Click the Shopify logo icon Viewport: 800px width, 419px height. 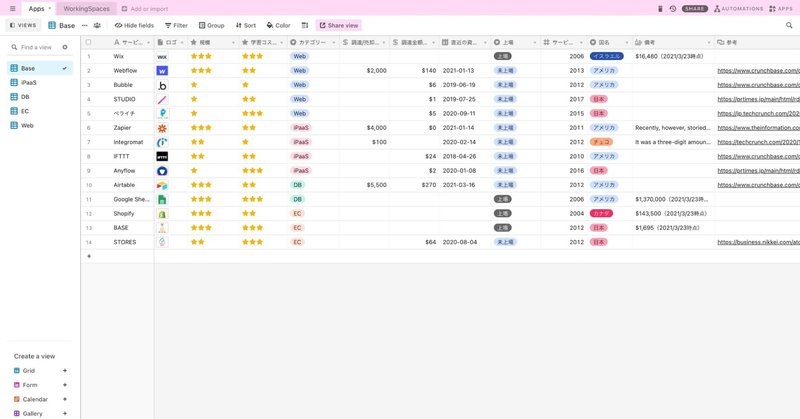[162, 214]
